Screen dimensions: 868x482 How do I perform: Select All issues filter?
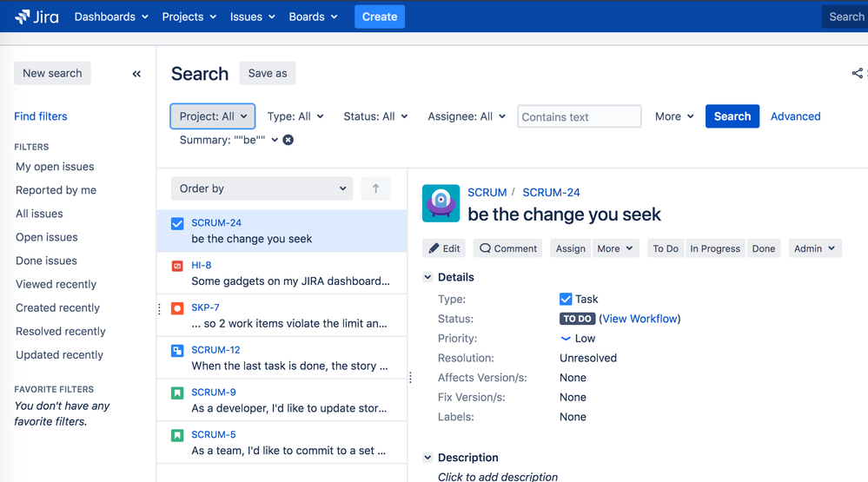(x=39, y=214)
